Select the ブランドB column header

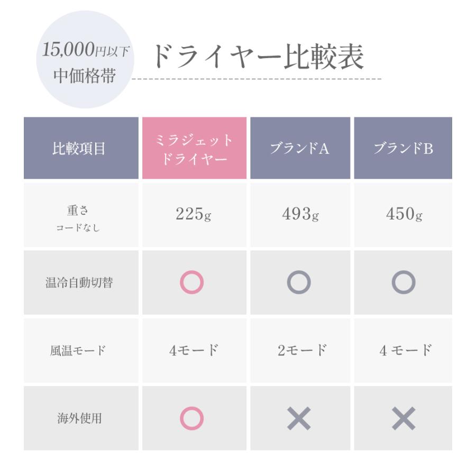pyautogui.click(x=403, y=149)
